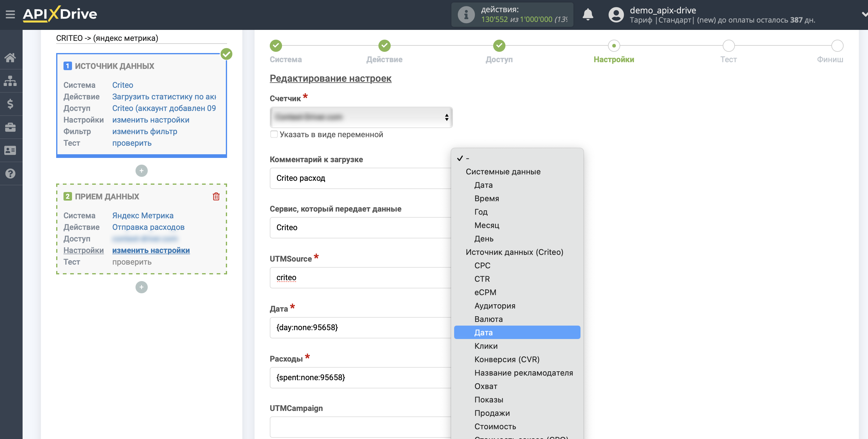Open the connections hierarchy icon
The width and height of the screenshot is (868, 439).
tap(10, 81)
